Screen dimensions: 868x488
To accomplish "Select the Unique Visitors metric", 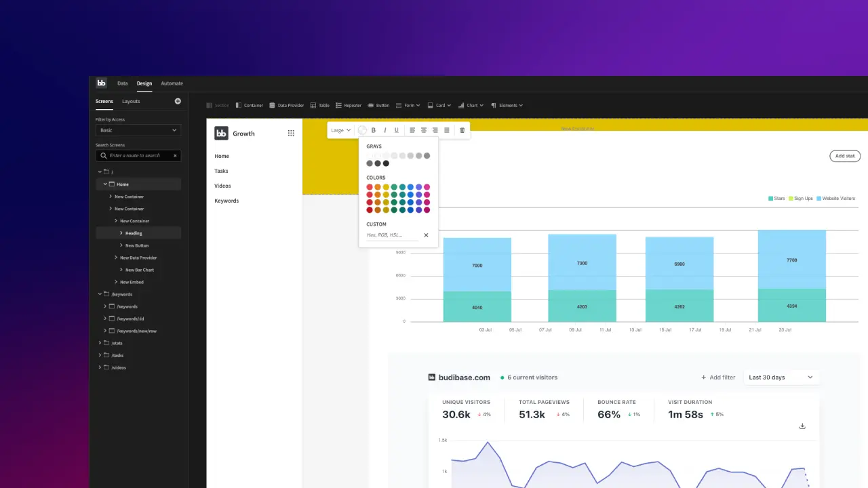I will 465,409.
